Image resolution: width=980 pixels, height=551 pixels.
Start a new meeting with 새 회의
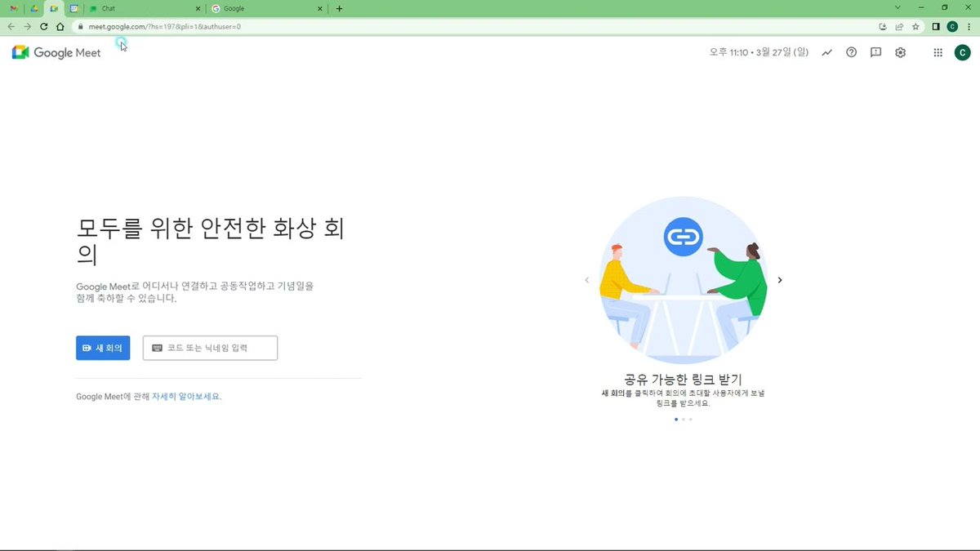tap(103, 348)
